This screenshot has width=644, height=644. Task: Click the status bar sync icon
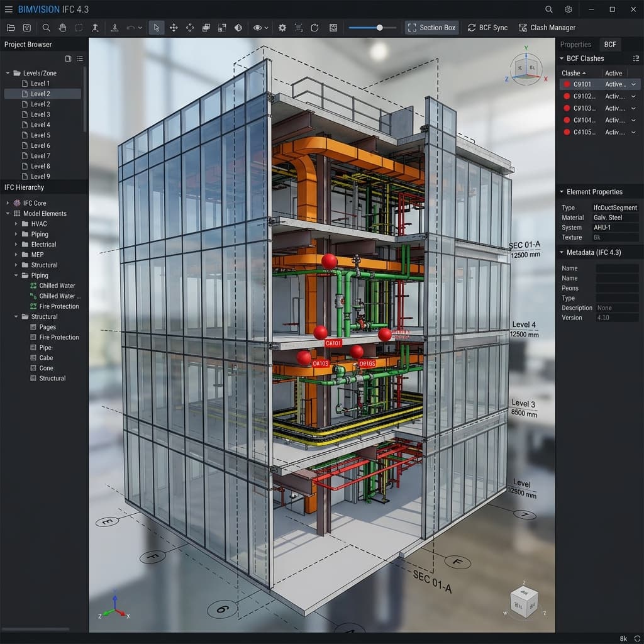click(x=637, y=638)
